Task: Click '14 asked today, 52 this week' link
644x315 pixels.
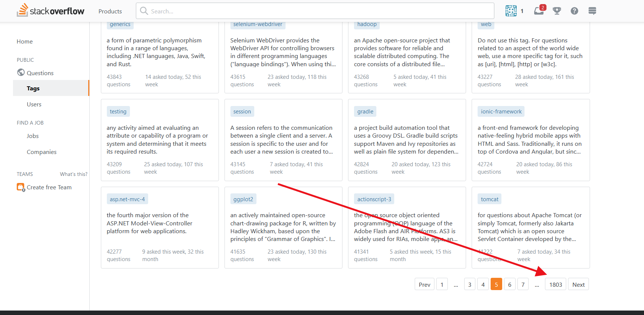Action: click(x=173, y=81)
